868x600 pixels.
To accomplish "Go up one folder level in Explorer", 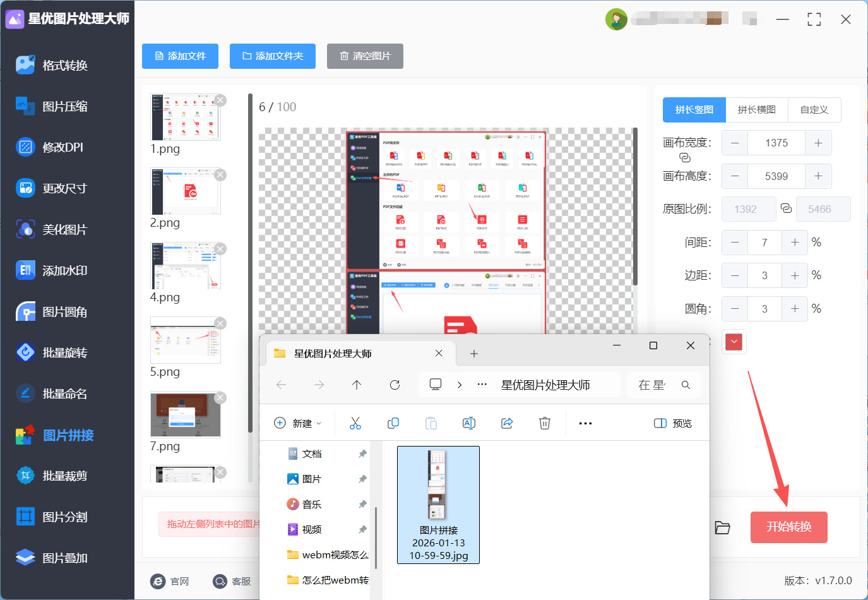I will (x=357, y=385).
